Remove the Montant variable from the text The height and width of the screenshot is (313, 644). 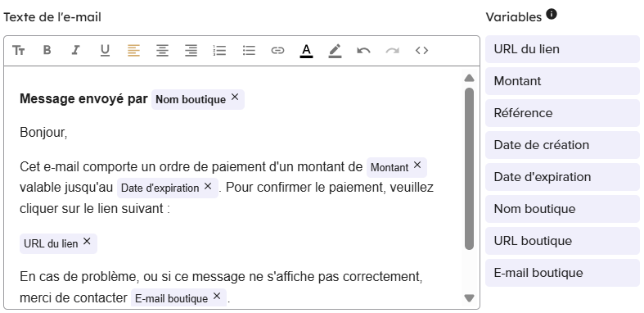coord(417,165)
